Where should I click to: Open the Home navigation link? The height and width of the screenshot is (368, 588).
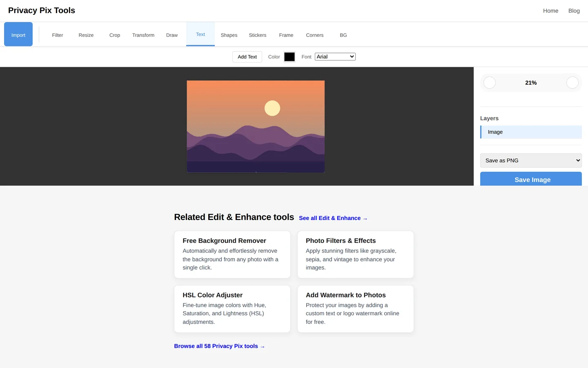[x=550, y=11]
